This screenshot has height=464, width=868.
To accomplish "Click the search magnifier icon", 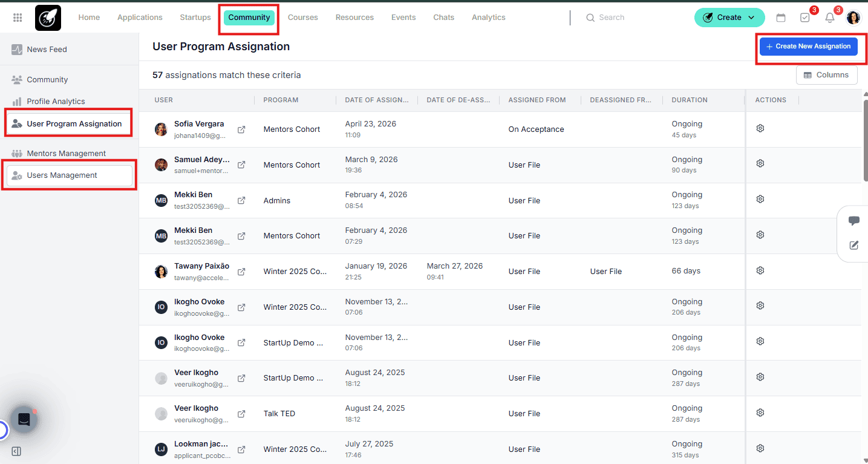I will point(590,18).
